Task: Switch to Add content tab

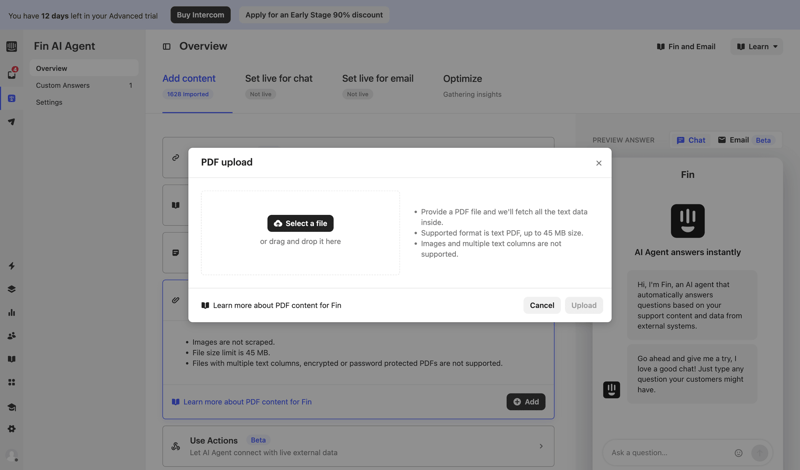Action: tap(189, 79)
